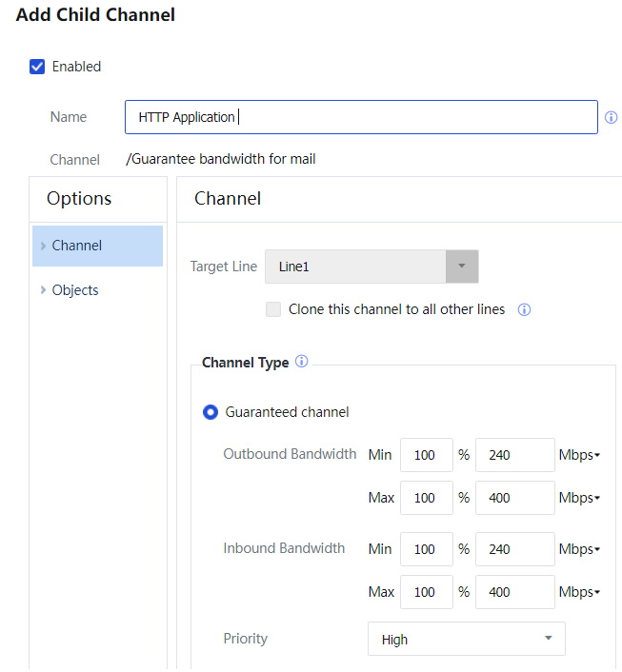This screenshot has height=672, width=622.
Task: Click Outbound Max 400 bandwidth field
Action: click(x=514, y=498)
